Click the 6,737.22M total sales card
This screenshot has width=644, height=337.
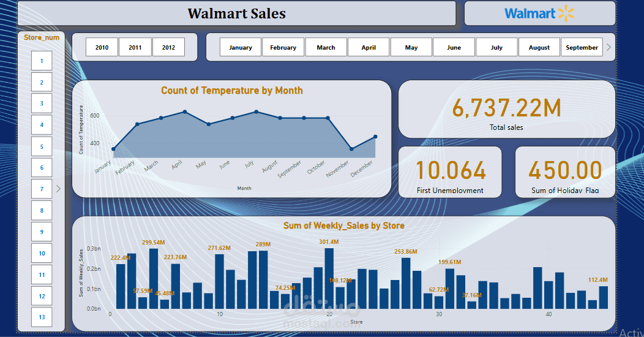coord(506,109)
